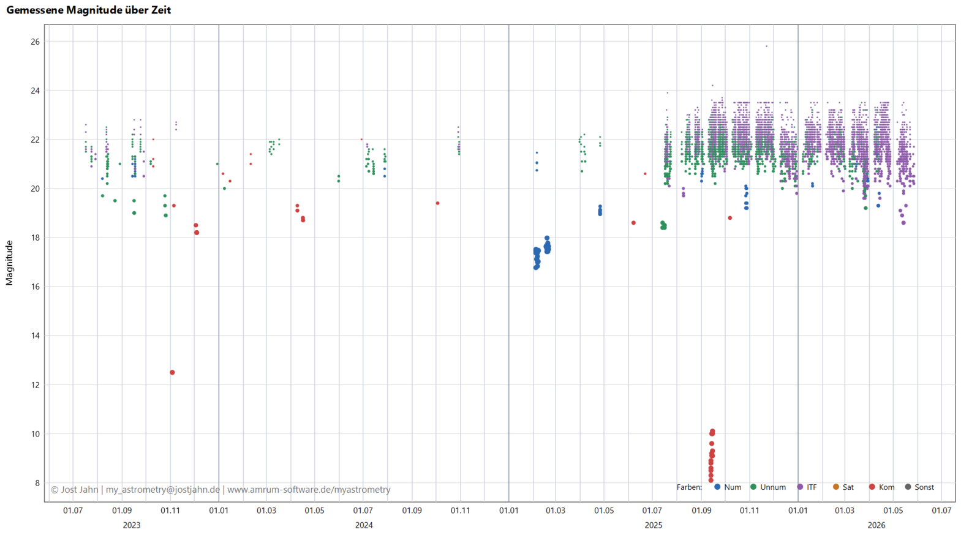
Task: Click the Farben legend heading
Action: (x=689, y=487)
